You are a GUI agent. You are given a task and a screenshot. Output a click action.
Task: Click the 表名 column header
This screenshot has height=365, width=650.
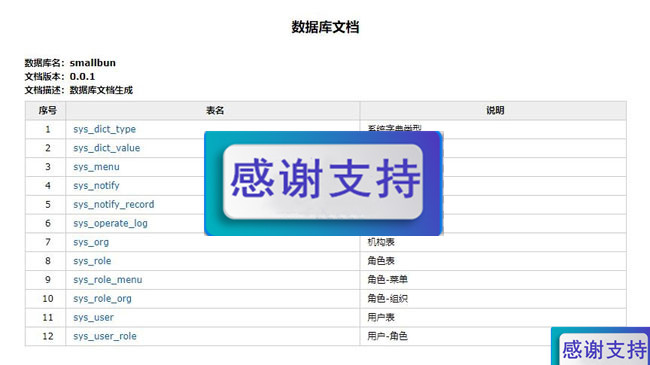click(x=215, y=110)
